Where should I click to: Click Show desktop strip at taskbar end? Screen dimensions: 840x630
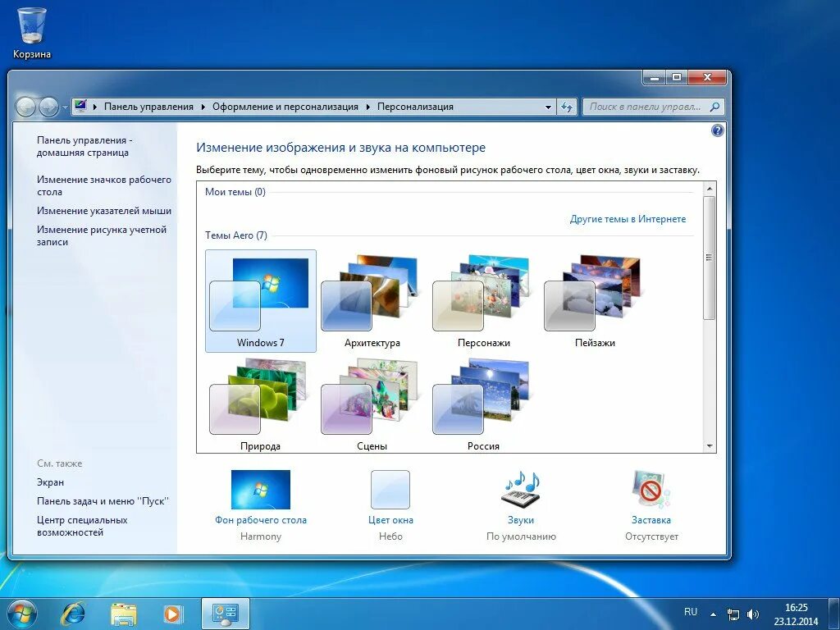click(x=834, y=614)
